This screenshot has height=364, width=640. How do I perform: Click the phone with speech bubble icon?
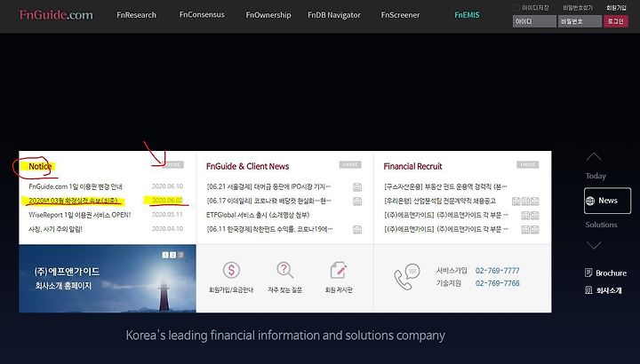406,277
